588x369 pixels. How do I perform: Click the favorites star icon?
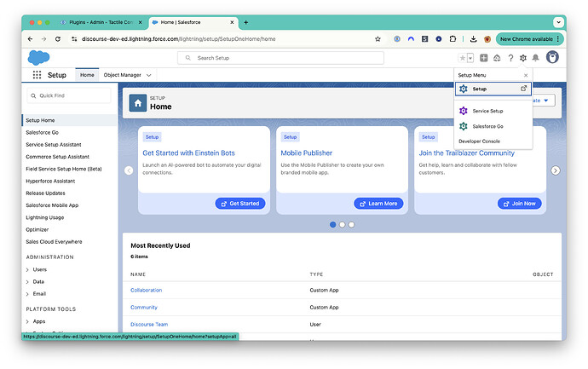[463, 58]
